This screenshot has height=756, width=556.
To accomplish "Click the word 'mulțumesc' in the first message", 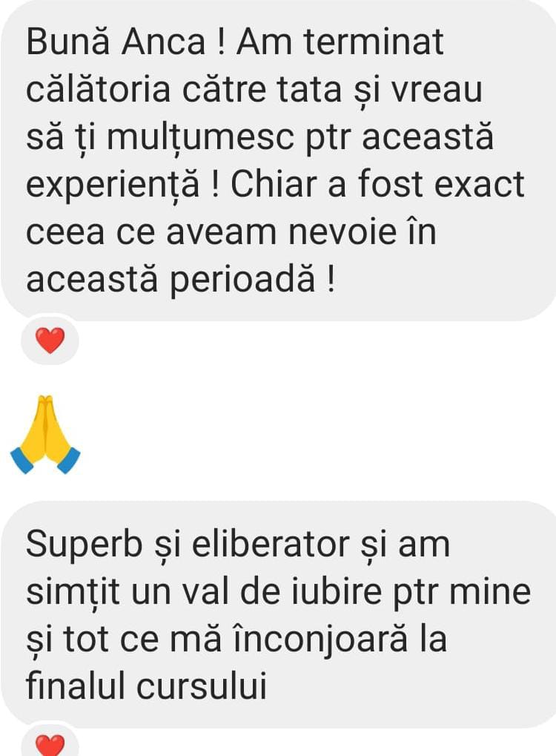I will pyautogui.click(x=200, y=139).
